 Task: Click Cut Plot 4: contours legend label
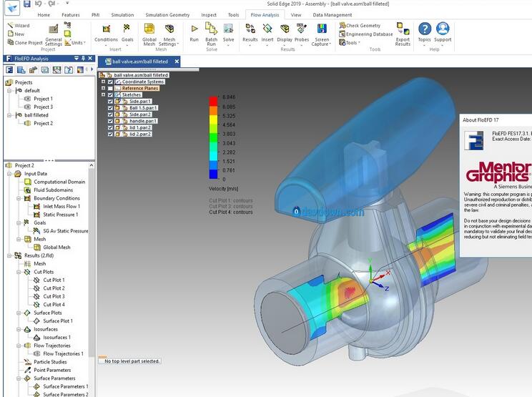(231, 212)
